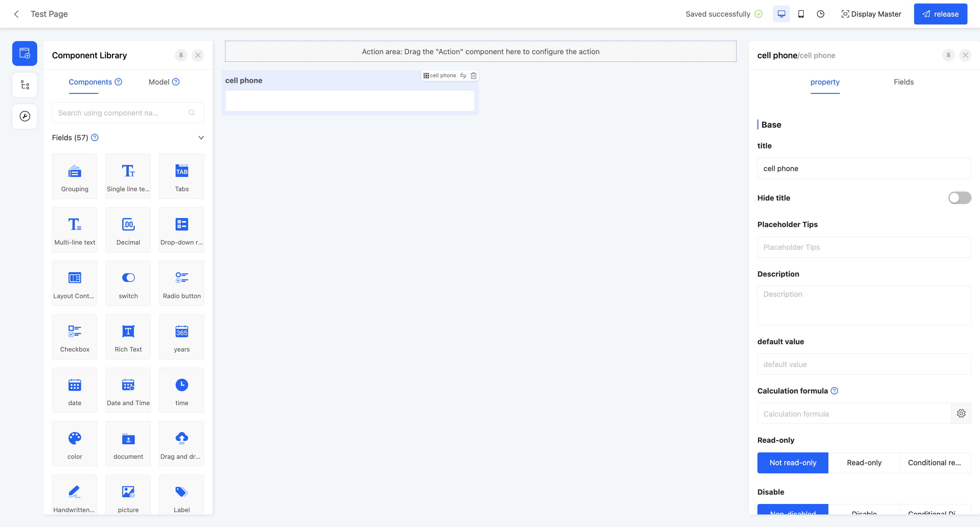The image size is (980, 527).
Task: Open the Fields tab in property panel
Action: (x=904, y=82)
